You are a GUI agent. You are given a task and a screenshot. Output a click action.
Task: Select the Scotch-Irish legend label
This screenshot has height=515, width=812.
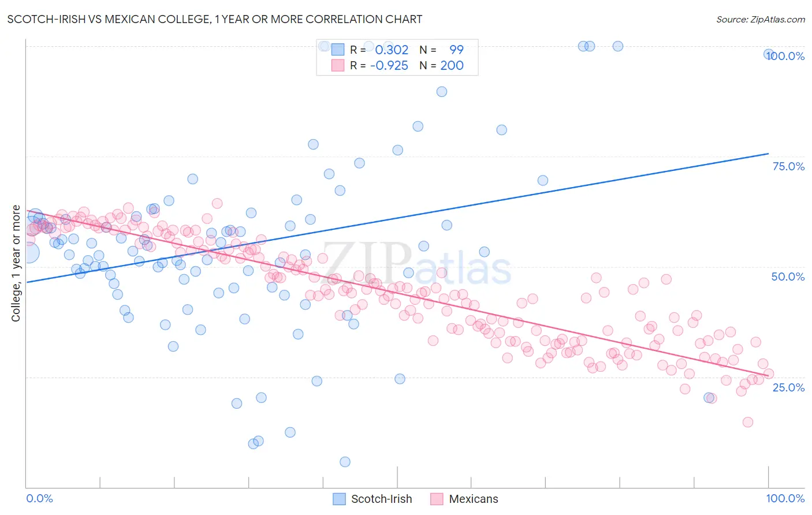(x=382, y=499)
